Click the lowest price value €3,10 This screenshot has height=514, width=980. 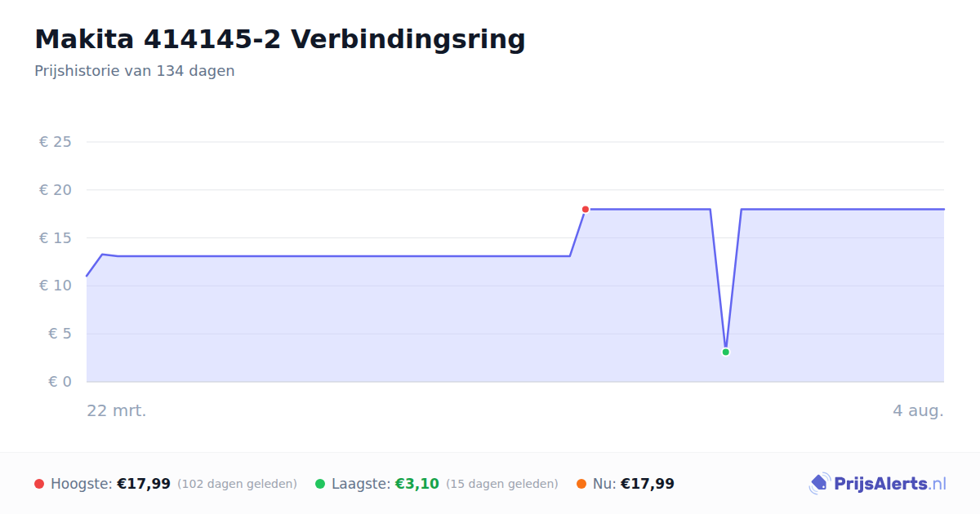[x=417, y=484]
